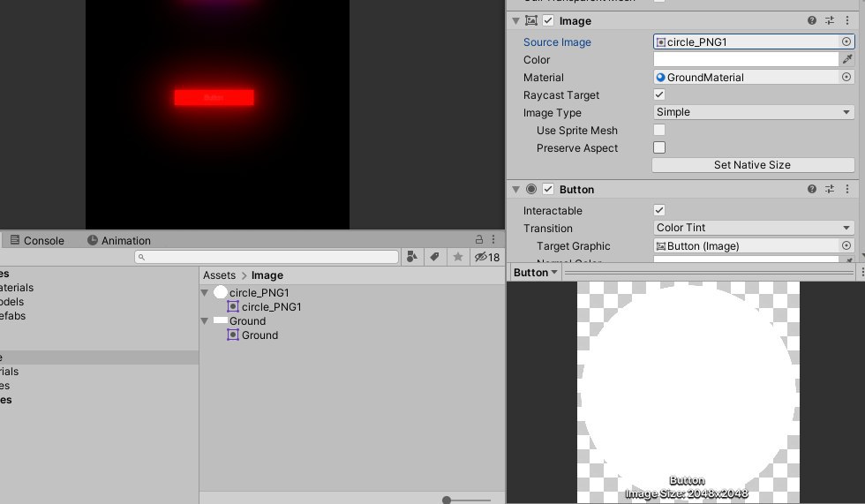
Task: Open the Button preview title dropdown
Action: 535,273
